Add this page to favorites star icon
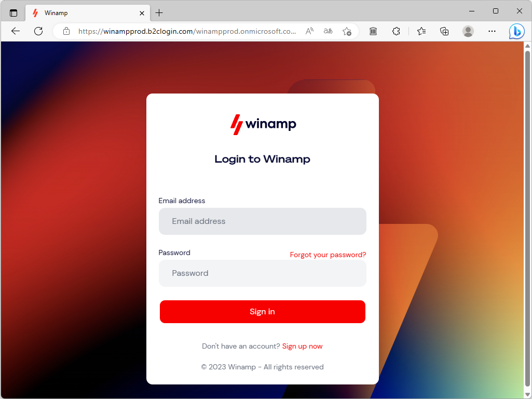The image size is (532, 399). click(347, 31)
